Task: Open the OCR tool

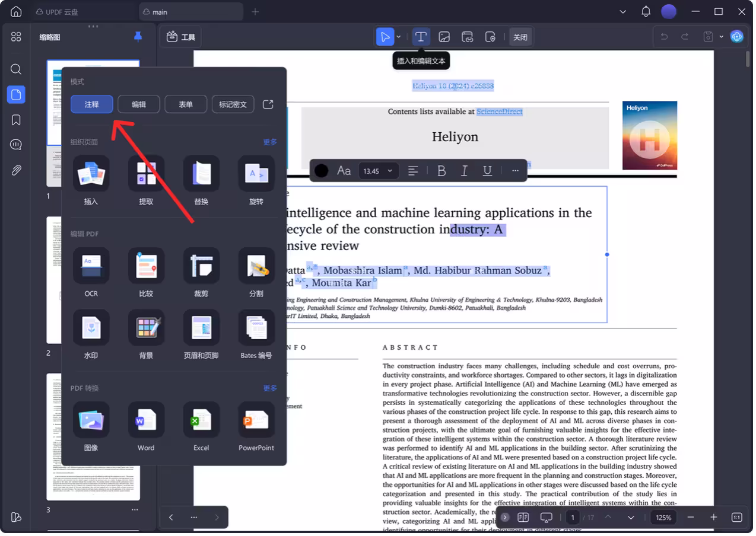Action: click(x=91, y=266)
